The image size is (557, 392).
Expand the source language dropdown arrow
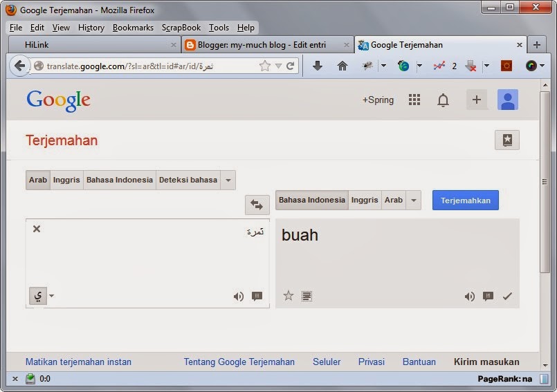click(x=228, y=180)
